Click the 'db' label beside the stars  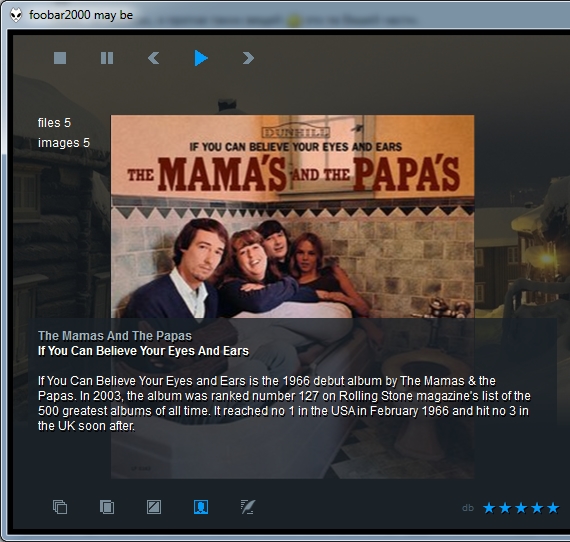tap(468, 508)
